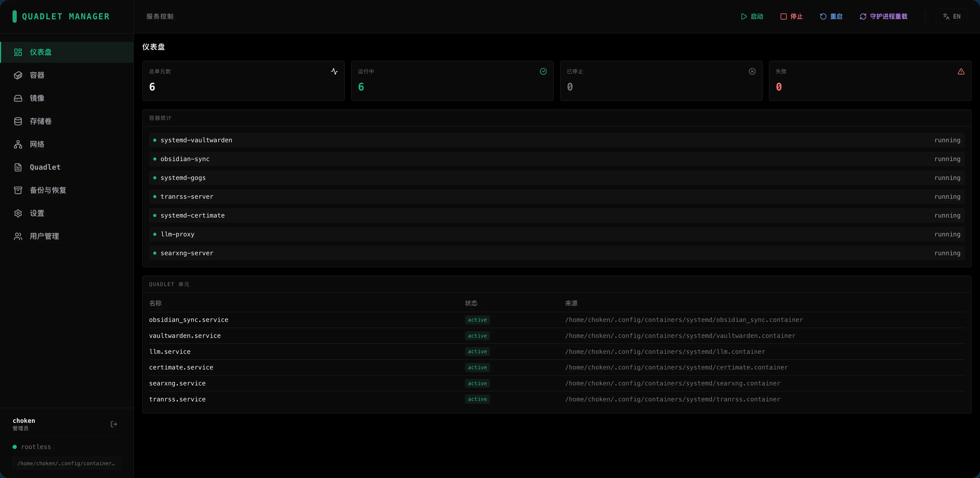The image size is (980, 478).
Task: Click vaultwarden.service in the units table
Action: pyautogui.click(x=185, y=336)
